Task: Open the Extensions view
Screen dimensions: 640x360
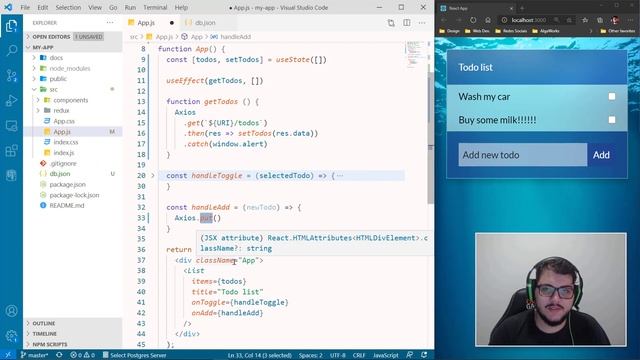Action: point(11,150)
